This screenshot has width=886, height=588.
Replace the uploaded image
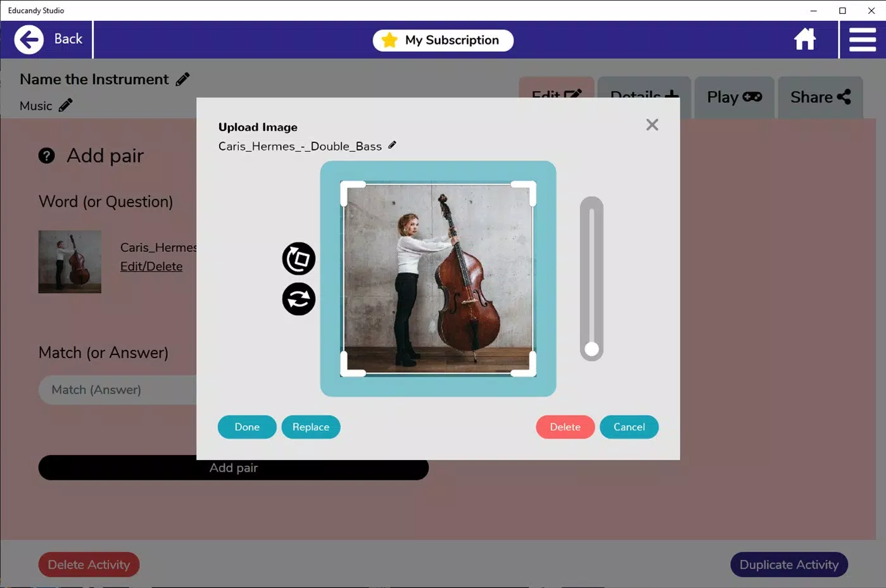pos(310,427)
